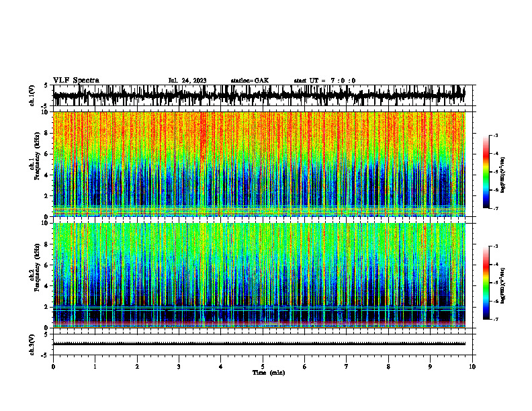Click time axis tick label '8'
The width and height of the screenshot is (532, 411).
point(388,367)
